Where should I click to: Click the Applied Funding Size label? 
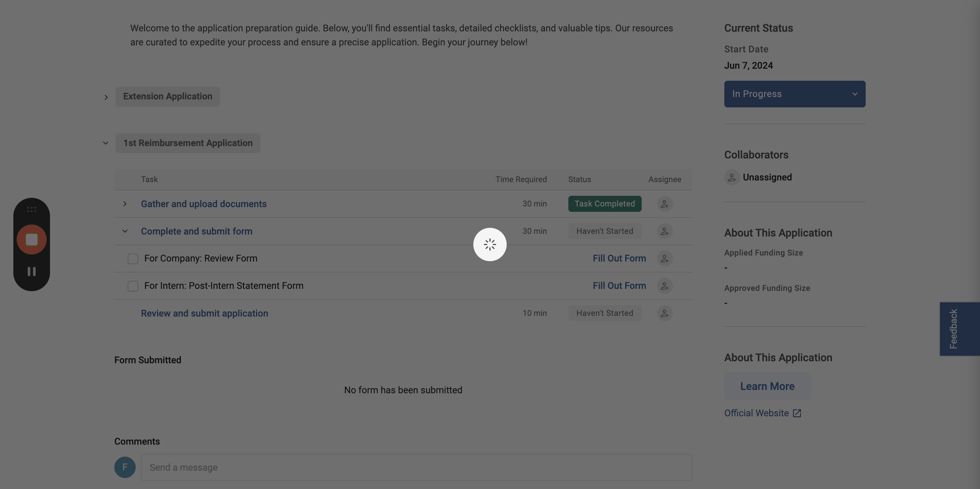pyautogui.click(x=764, y=253)
